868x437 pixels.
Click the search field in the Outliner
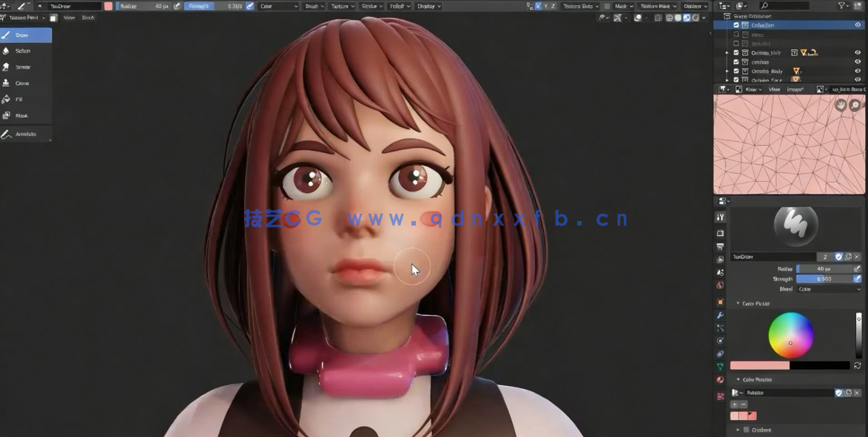[x=784, y=5]
